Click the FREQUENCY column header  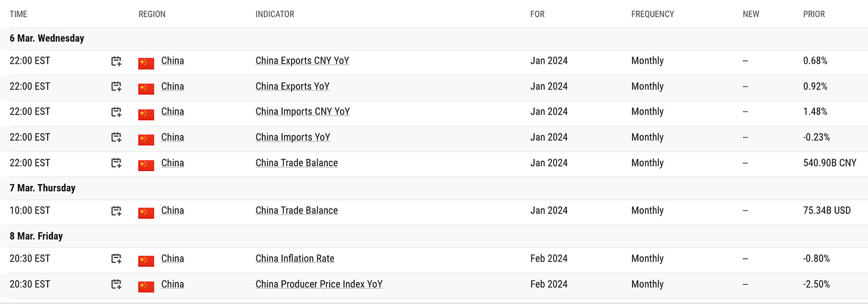pos(653,14)
